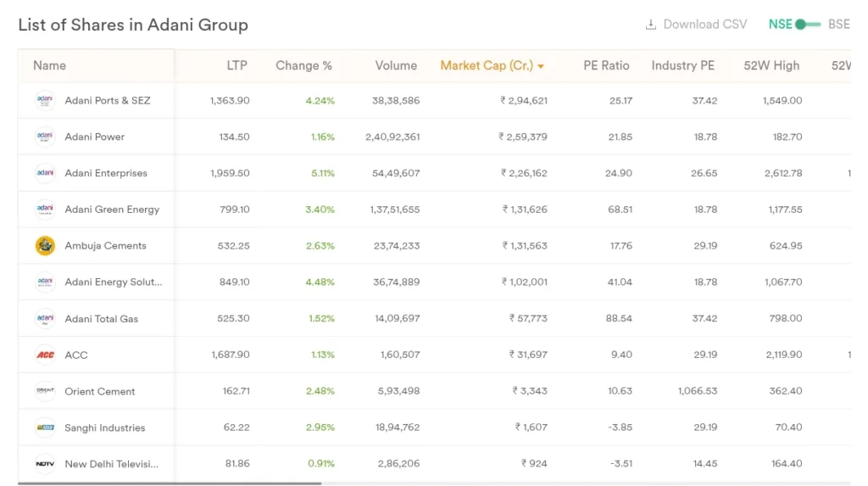Toggle the NSE/BSE exchange switch

pyautogui.click(x=808, y=25)
